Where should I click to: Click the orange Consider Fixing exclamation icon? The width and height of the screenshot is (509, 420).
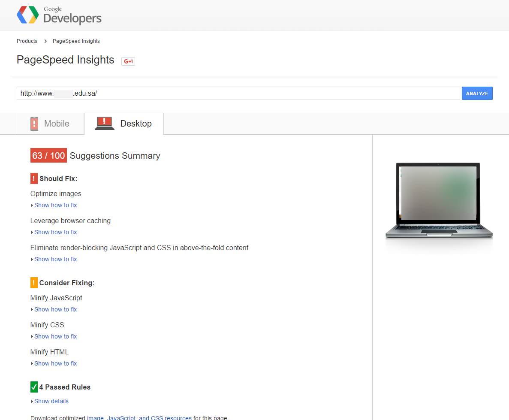click(x=34, y=283)
